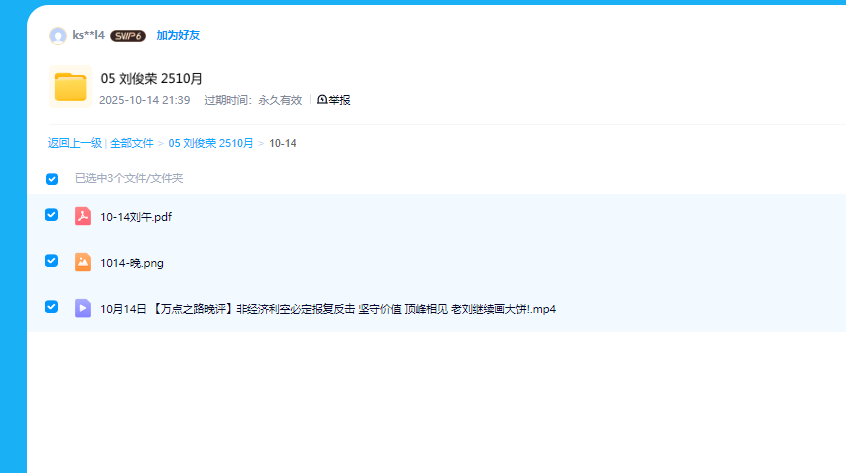Deselect the 10月14日 mp4 video checkbox
Screen dimensions: 846x473
tap(52, 307)
